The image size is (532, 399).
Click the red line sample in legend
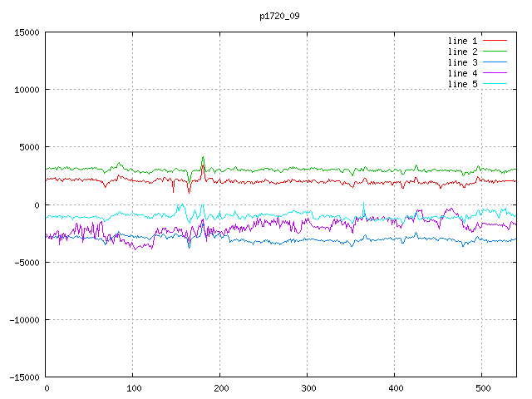click(x=495, y=41)
